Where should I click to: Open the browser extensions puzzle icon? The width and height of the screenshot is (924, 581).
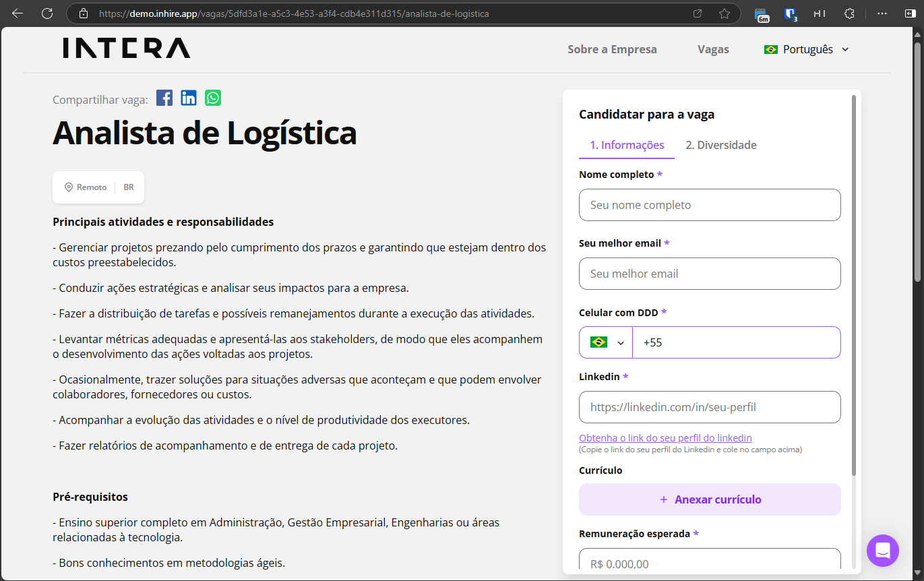pos(849,13)
